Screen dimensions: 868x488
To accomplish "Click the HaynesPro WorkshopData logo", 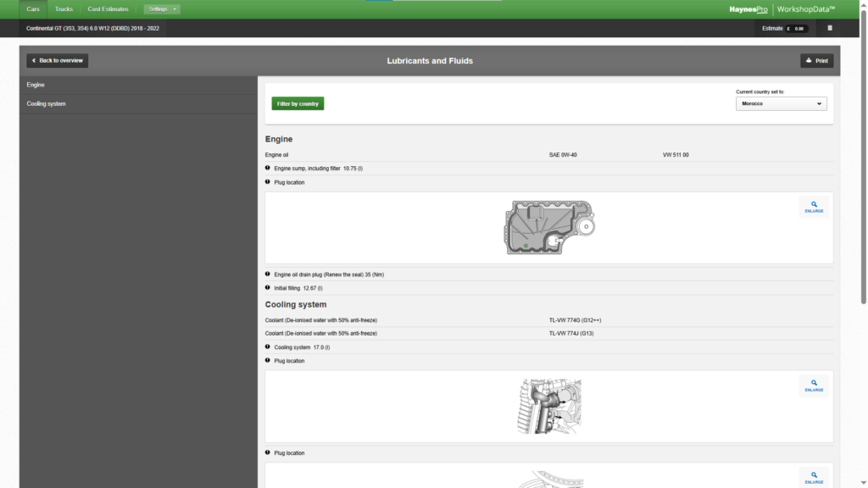I will click(782, 8).
